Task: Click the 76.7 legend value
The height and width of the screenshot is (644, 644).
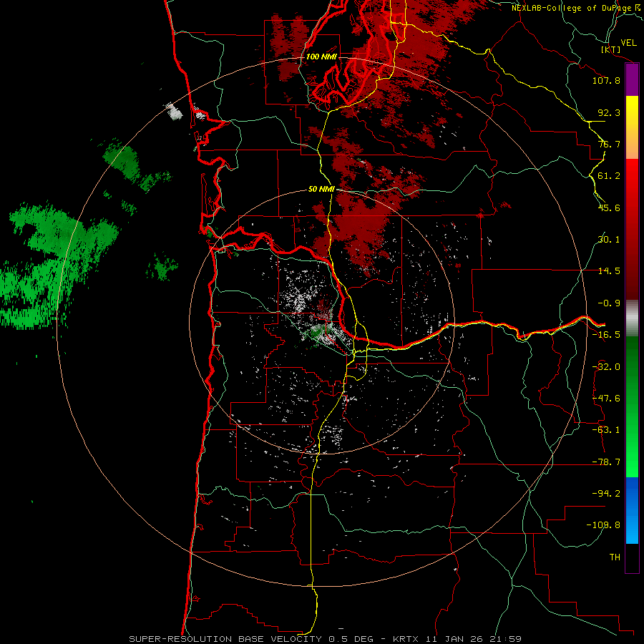Action: pos(609,144)
